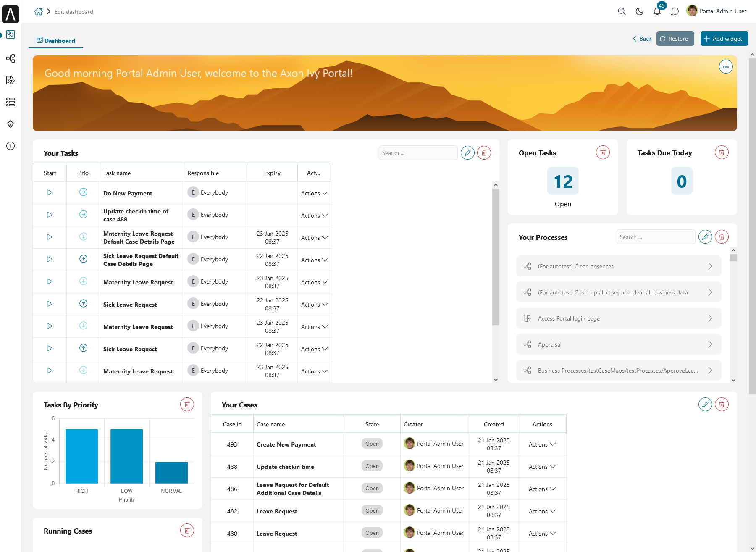Edit the Your Processes widget
The height and width of the screenshot is (552, 756).
coord(705,237)
